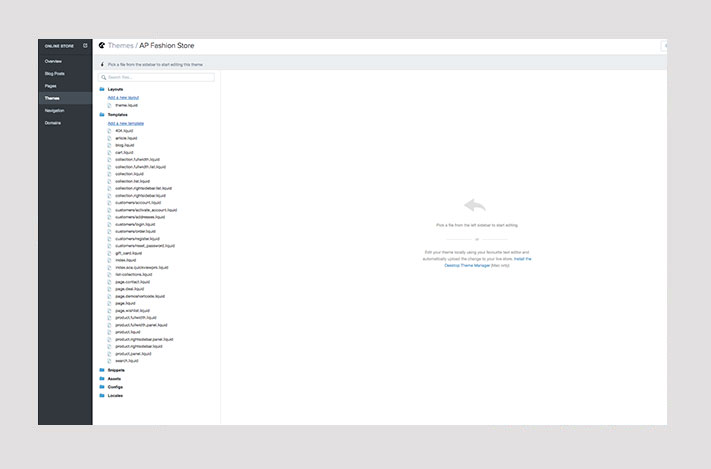Expand the Locales folder
Image resolution: width=711 pixels, height=469 pixels.
tap(114, 395)
